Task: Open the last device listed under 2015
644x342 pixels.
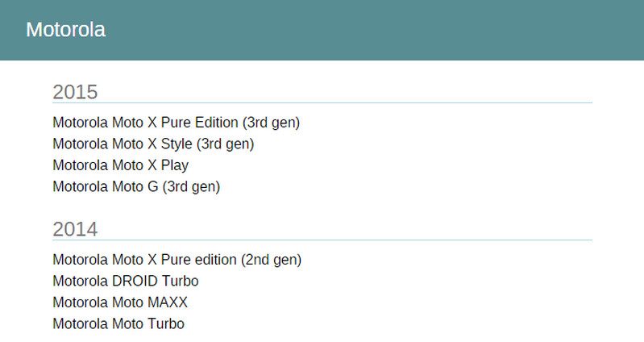Action: 136,186
